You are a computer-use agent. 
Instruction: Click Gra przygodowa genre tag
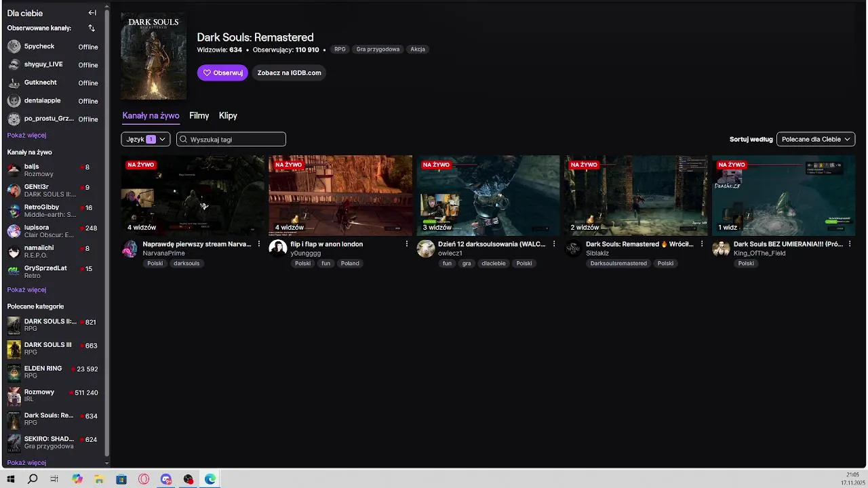(378, 49)
